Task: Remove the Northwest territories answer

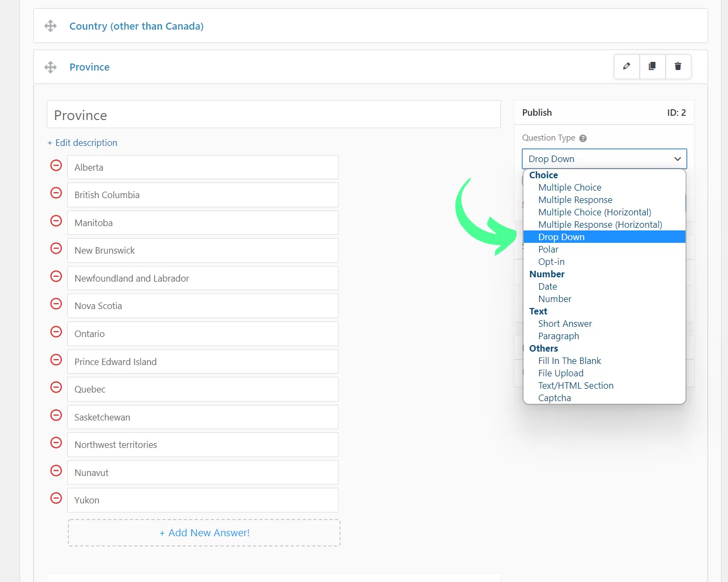Action: point(56,443)
